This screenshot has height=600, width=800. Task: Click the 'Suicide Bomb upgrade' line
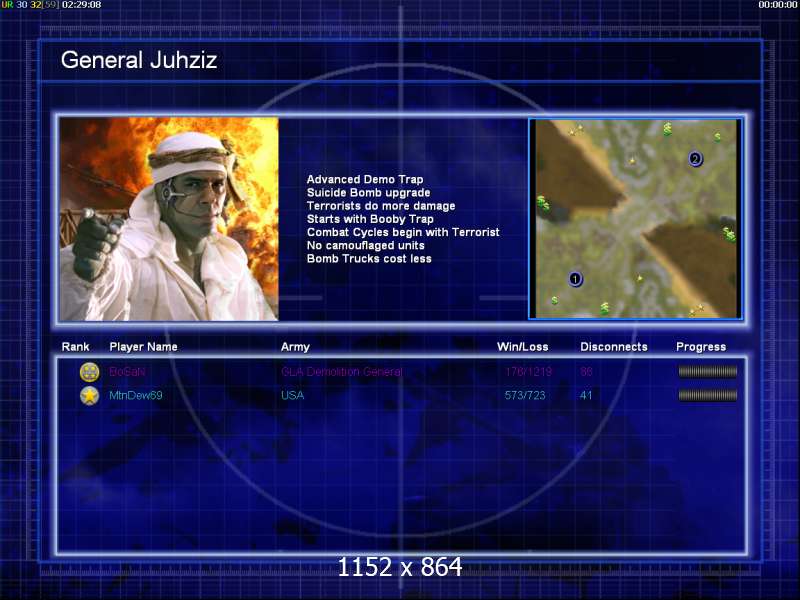(x=368, y=193)
